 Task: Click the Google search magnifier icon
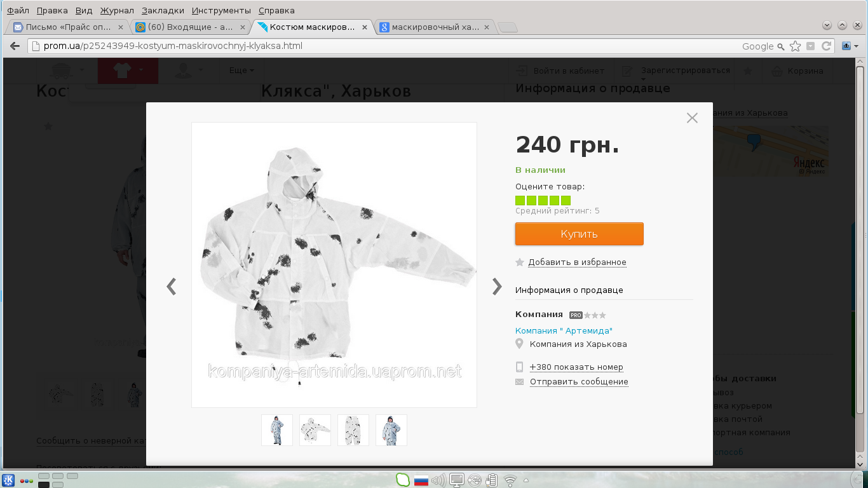(780, 46)
